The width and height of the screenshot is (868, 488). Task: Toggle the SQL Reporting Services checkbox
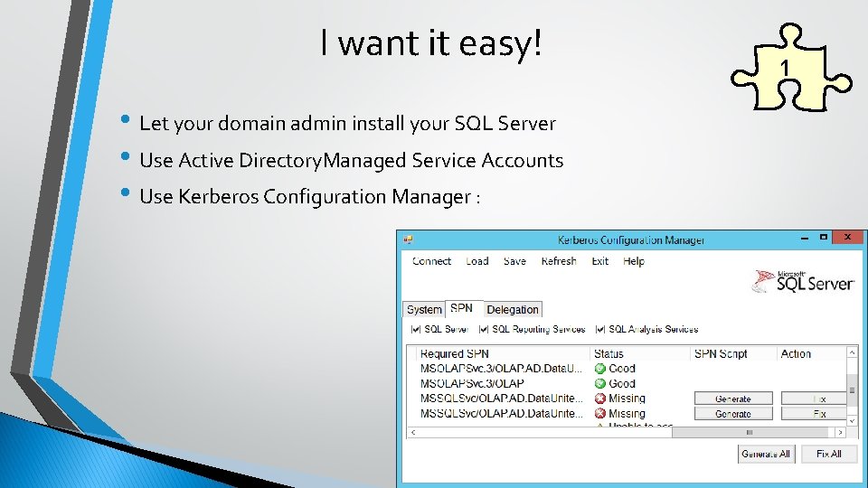pyautogui.click(x=483, y=329)
